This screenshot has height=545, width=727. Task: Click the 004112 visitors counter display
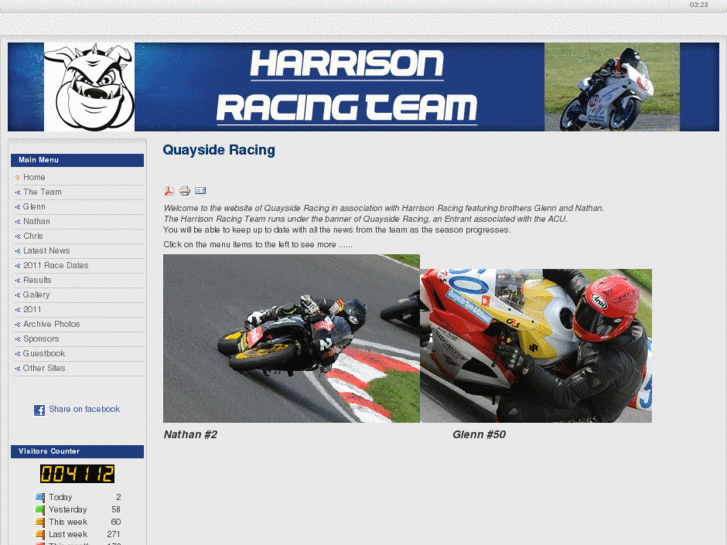pyautogui.click(x=77, y=474)
